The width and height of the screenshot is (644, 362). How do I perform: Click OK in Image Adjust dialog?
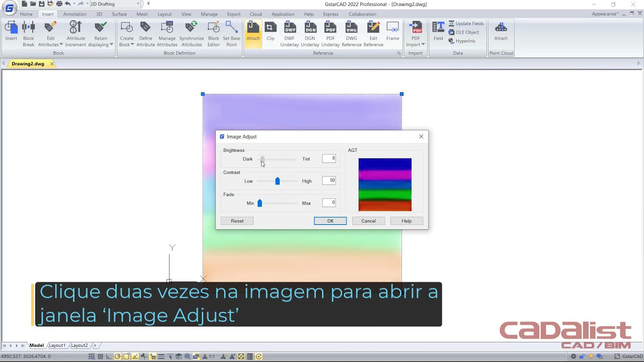[330, 221]
